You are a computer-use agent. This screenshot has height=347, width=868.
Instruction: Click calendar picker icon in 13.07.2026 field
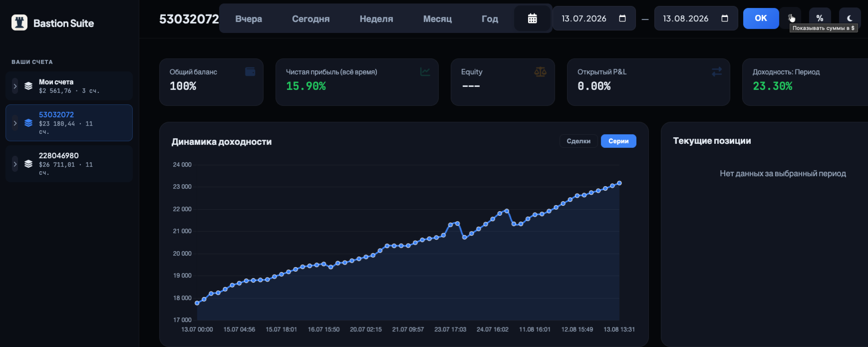click(622, 18)
